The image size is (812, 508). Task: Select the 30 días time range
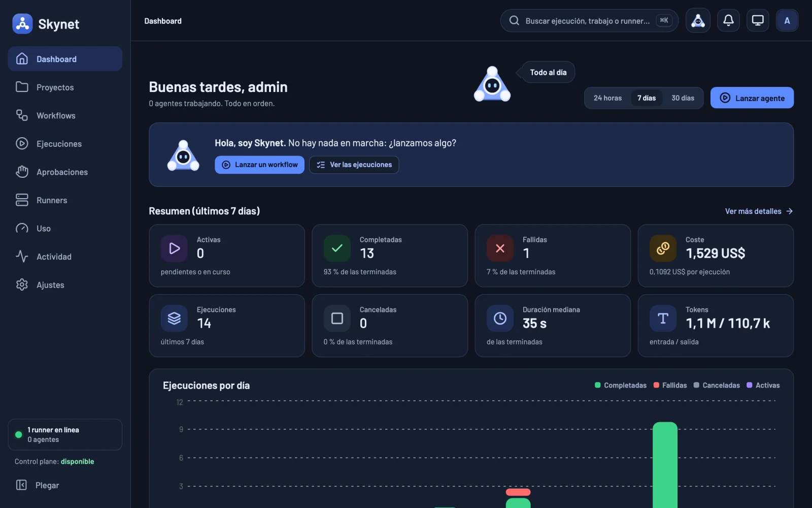(683, 98)
